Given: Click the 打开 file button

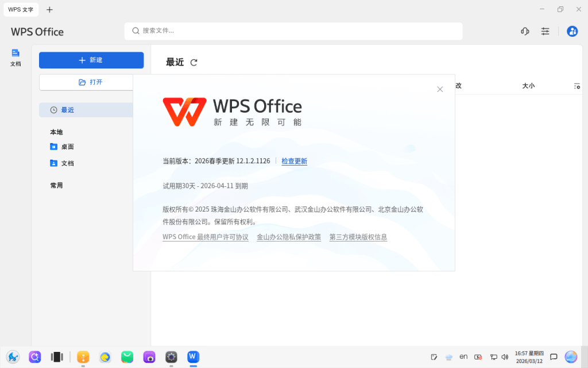Looking at the screenshot, I should [86, 82].
